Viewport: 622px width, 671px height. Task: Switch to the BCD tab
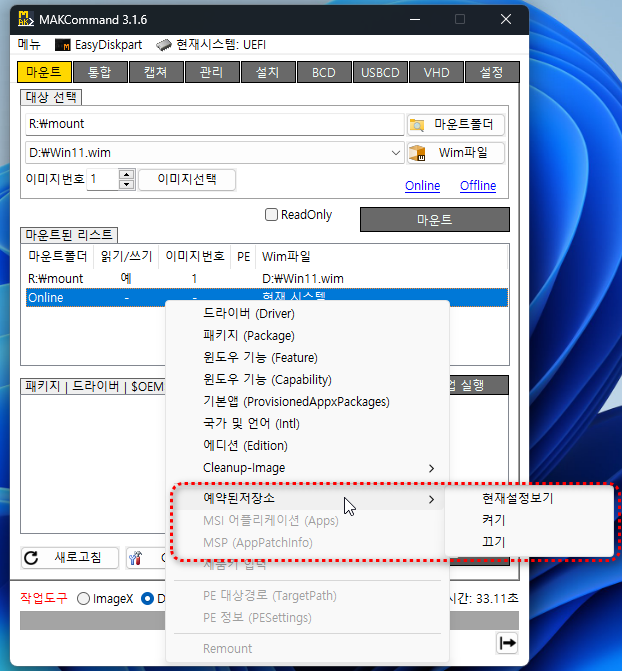324,72
